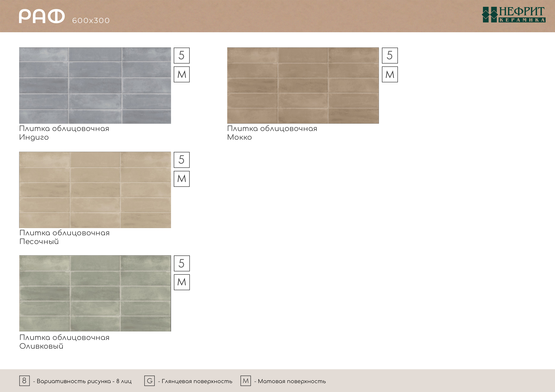Click the 8 legend icon in the footer
The height and width of the screenshot is (392, 555).
[24, 381]
